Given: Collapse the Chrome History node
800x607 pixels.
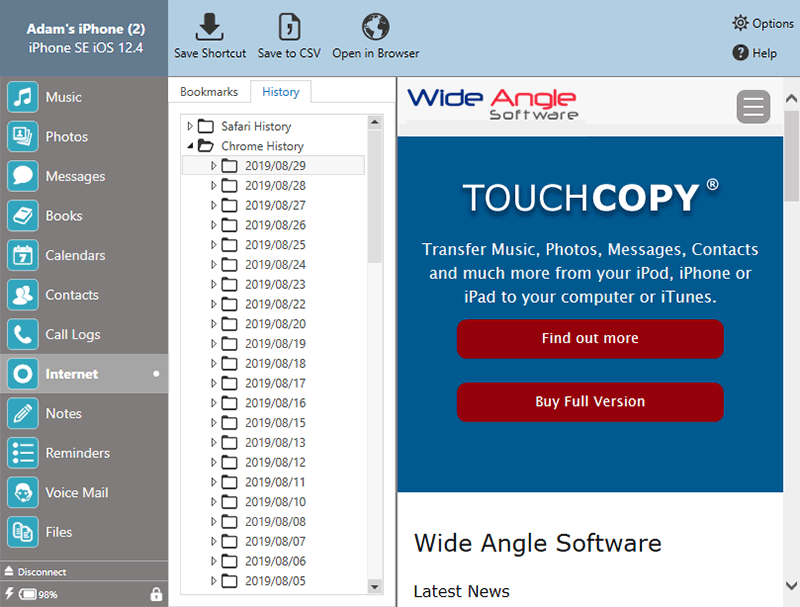Looking at the screenshot, I should click(190, 146).
